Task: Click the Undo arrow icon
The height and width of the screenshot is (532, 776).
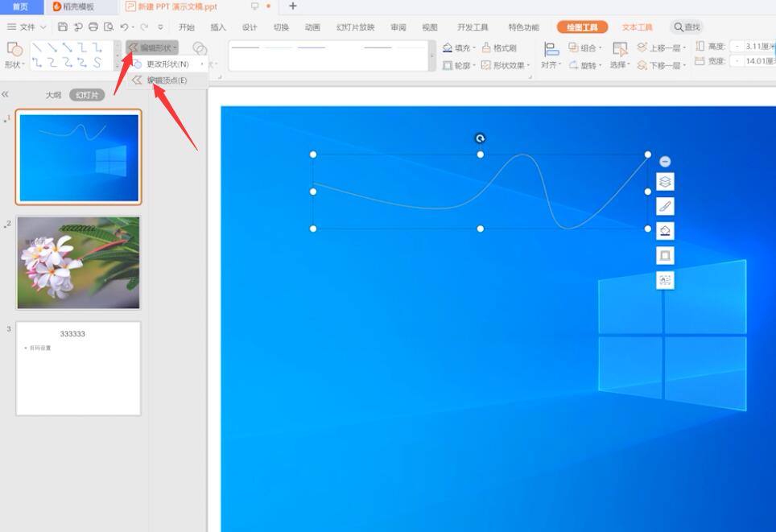Action: 124,27
